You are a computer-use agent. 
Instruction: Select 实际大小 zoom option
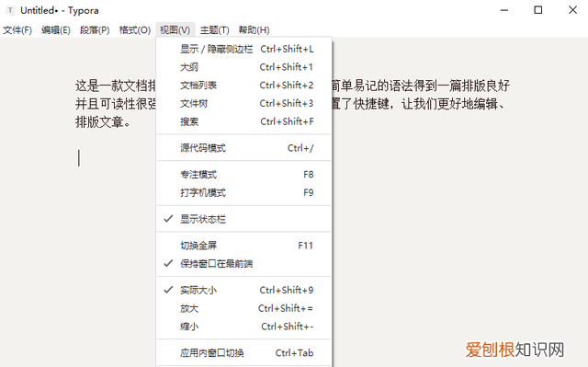click(243, 290)
